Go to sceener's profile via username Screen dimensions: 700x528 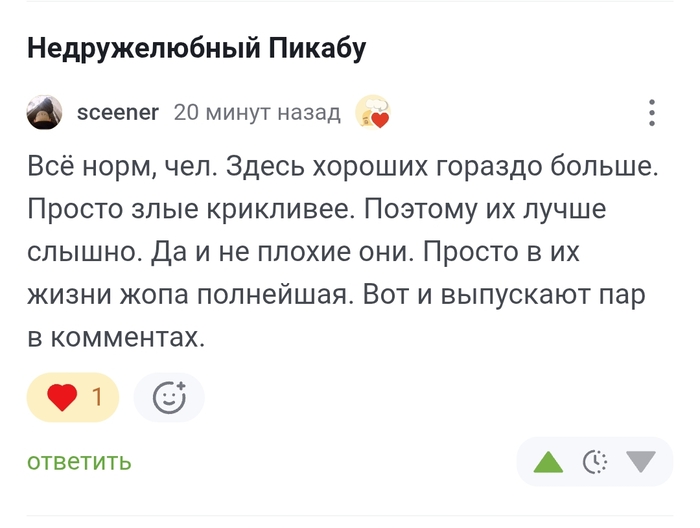pyautogui.click(x=117, y=113)
